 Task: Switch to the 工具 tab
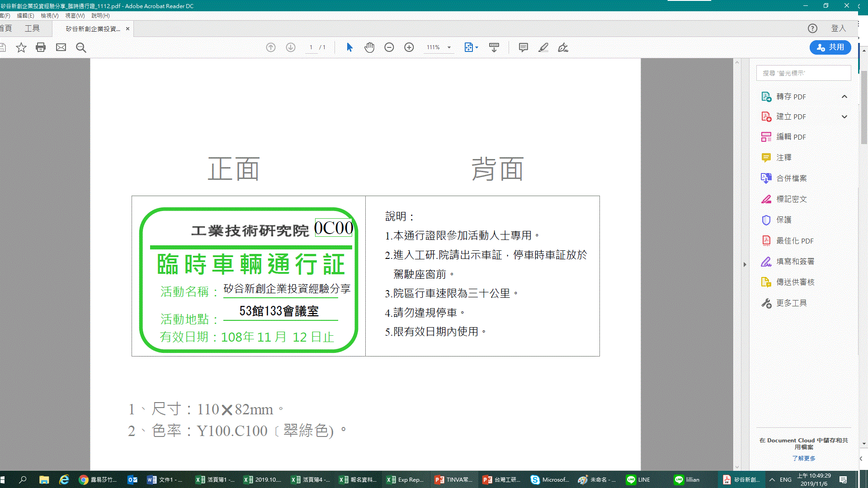(32, 28)
